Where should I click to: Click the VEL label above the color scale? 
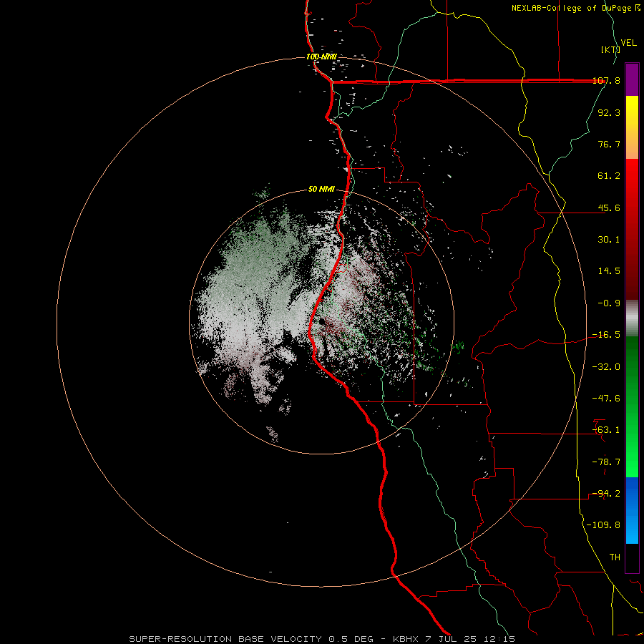pos(628,42)
